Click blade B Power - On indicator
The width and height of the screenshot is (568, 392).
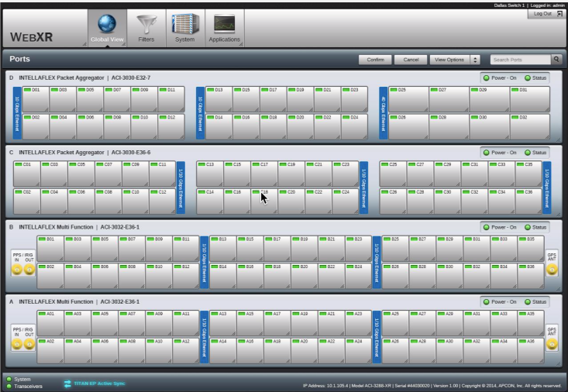point(487,227)
